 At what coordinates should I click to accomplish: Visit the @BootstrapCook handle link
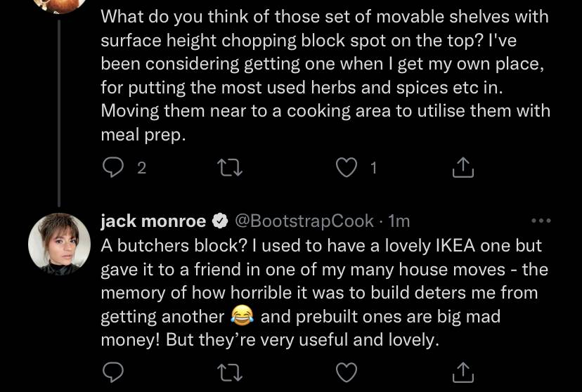click(304, 221)
